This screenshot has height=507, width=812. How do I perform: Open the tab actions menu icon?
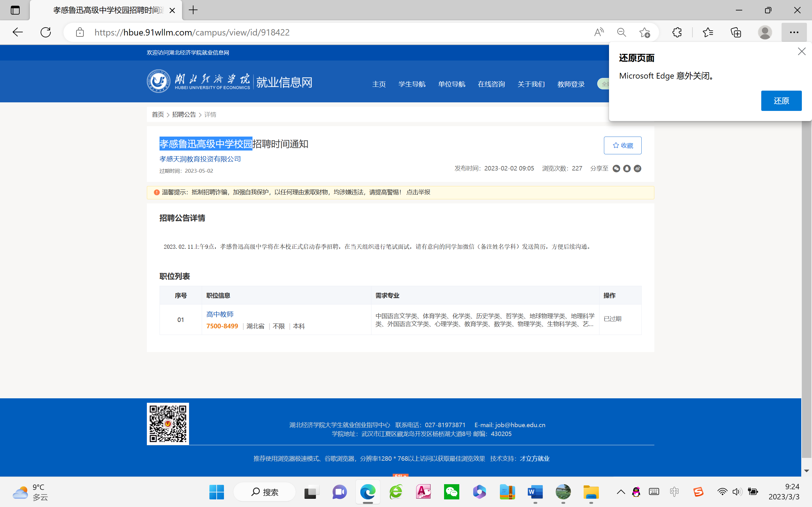[x=15, y=10]
